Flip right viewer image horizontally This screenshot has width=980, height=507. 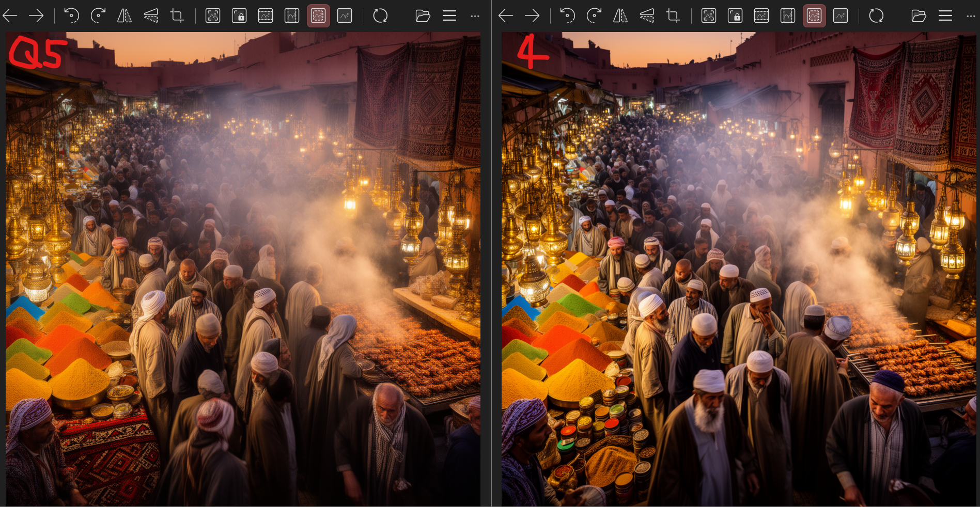click(x=620, y=16)
